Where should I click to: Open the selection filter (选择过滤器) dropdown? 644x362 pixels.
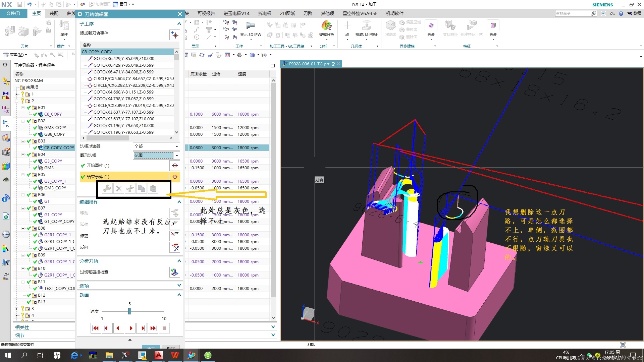[156, 146]
